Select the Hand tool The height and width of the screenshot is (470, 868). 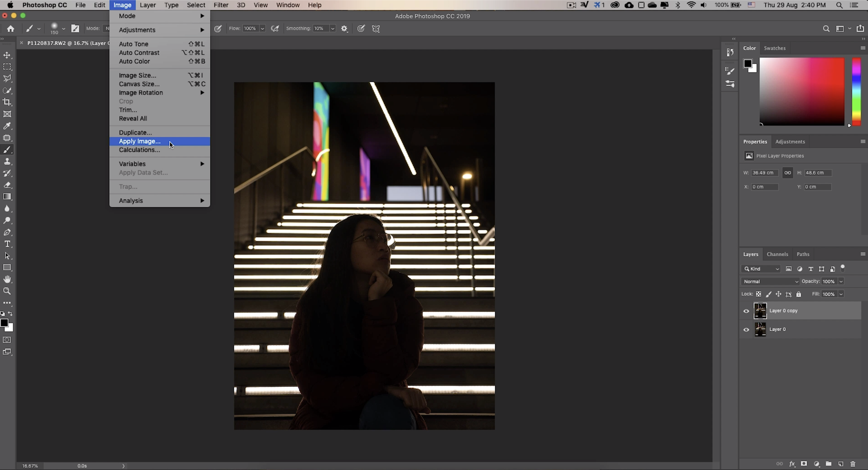pos(7,279)
